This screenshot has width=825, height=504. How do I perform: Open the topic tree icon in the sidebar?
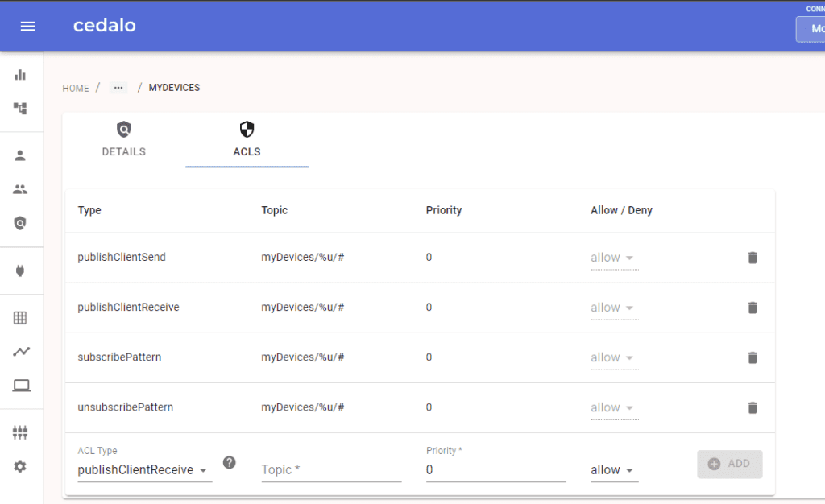20,107
